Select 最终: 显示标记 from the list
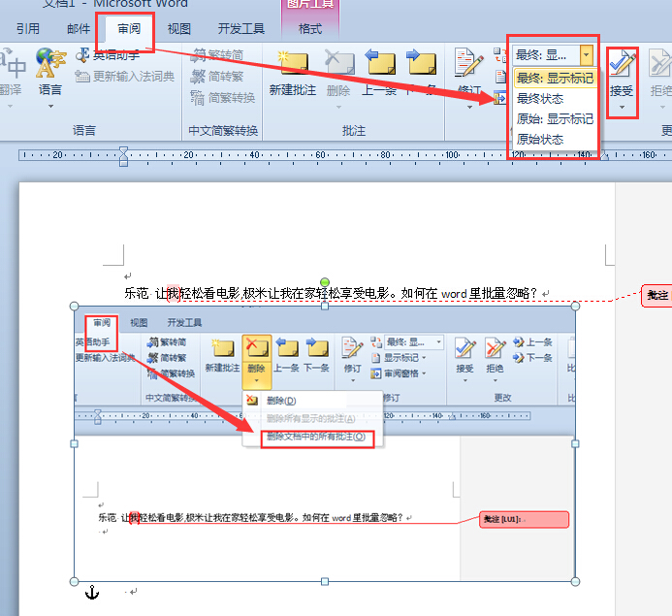The image size is (672, 616). pyautogui.click(x=555, y=78)
